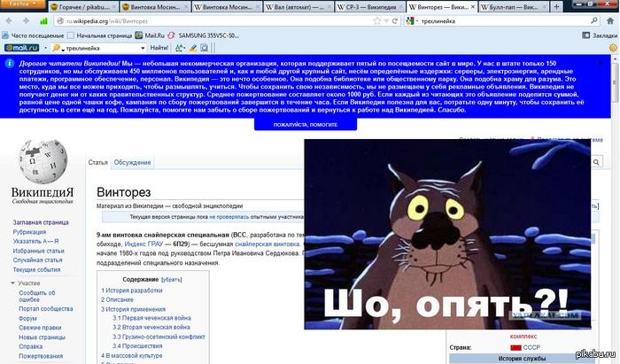Open Индекс ГРАУ article link
620x364 pixels.
[x=143, y=244]
